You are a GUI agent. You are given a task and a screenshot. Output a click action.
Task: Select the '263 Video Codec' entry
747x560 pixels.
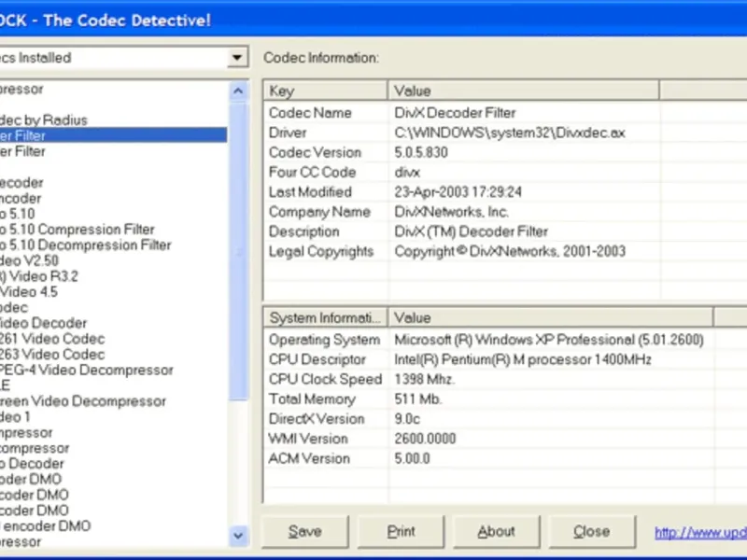(x=52, y=355)
